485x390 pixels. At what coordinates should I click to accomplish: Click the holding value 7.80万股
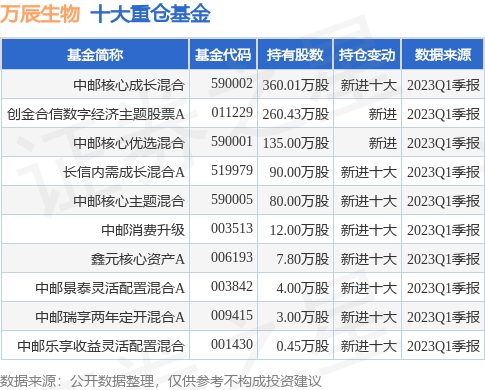point(303,259)
